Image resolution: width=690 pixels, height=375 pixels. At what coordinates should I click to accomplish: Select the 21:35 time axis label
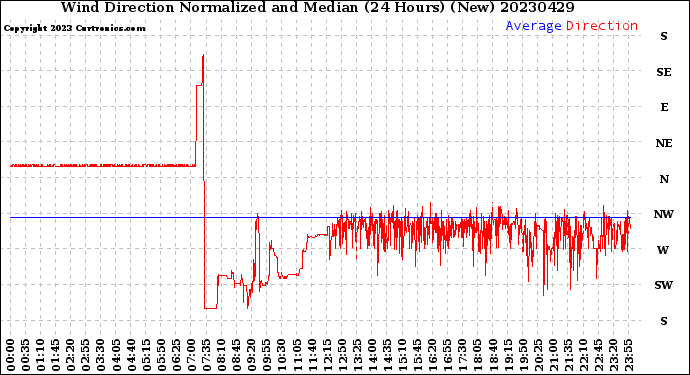[568, 355]
